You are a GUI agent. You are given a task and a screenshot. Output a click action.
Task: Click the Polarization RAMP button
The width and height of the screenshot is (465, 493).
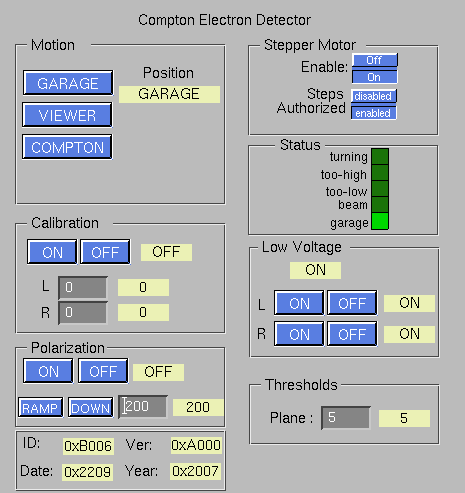[40, 407]
